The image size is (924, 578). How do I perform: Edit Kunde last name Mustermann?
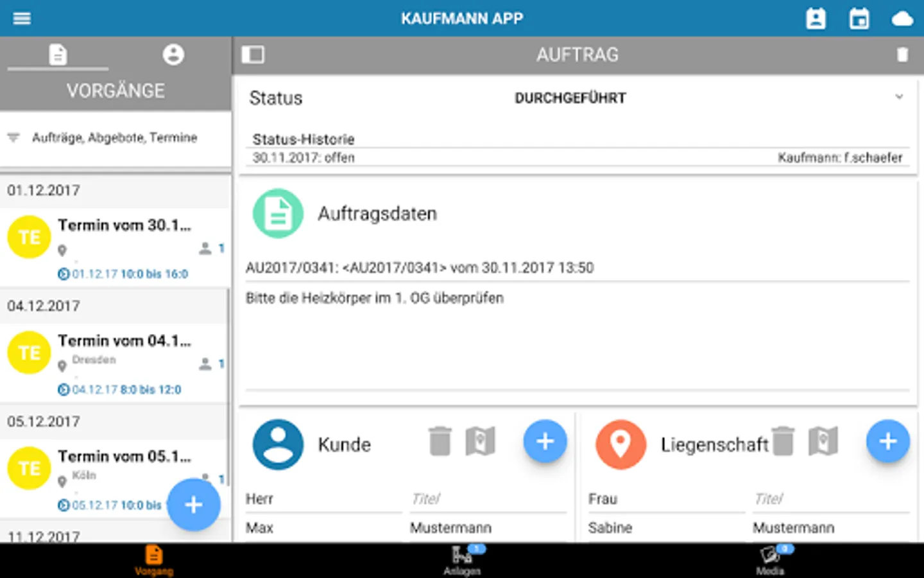488,529
